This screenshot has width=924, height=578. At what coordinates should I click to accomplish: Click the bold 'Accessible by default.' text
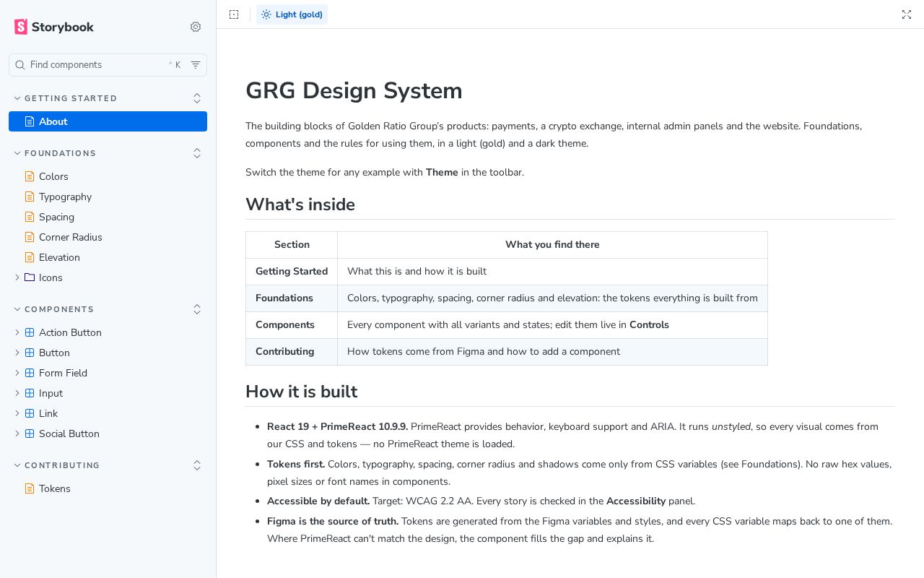(318, 501)
